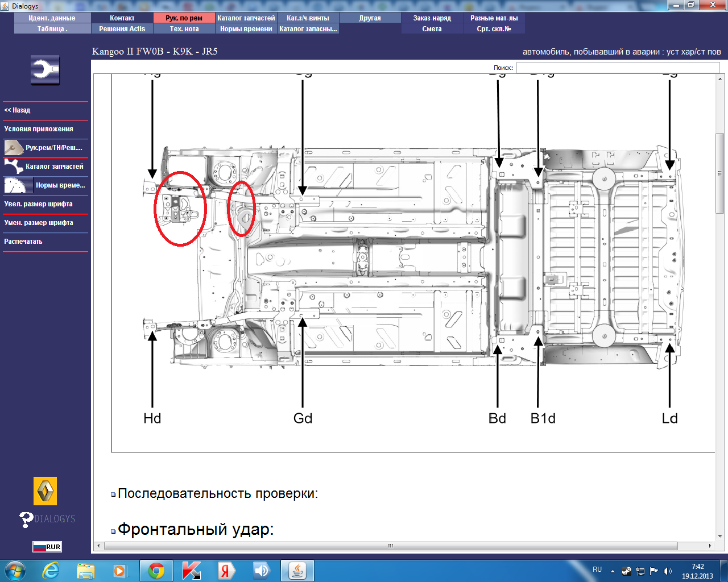Click the horizontal scrollbar thumb
Image resolution: width=728 pixels, height=582 pixels.
[x=391, y=546]
